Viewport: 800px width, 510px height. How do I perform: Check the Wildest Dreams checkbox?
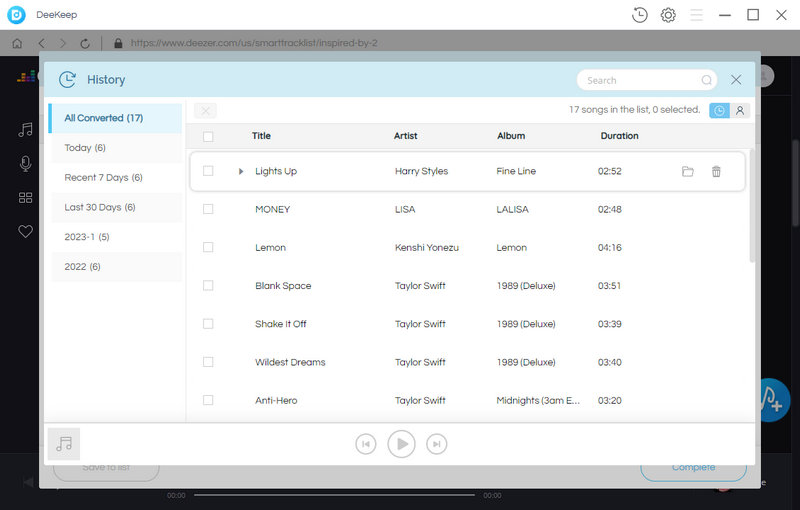[208, 362]
